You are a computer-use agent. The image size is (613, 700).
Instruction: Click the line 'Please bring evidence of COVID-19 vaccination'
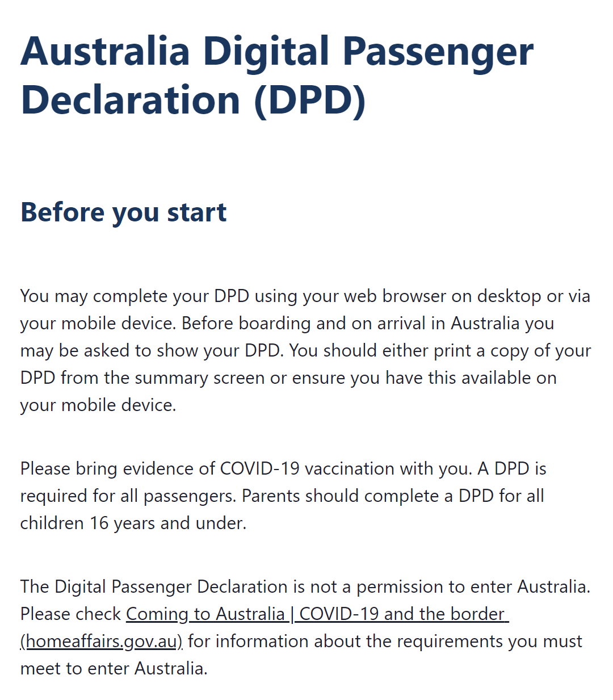[283, 468]
